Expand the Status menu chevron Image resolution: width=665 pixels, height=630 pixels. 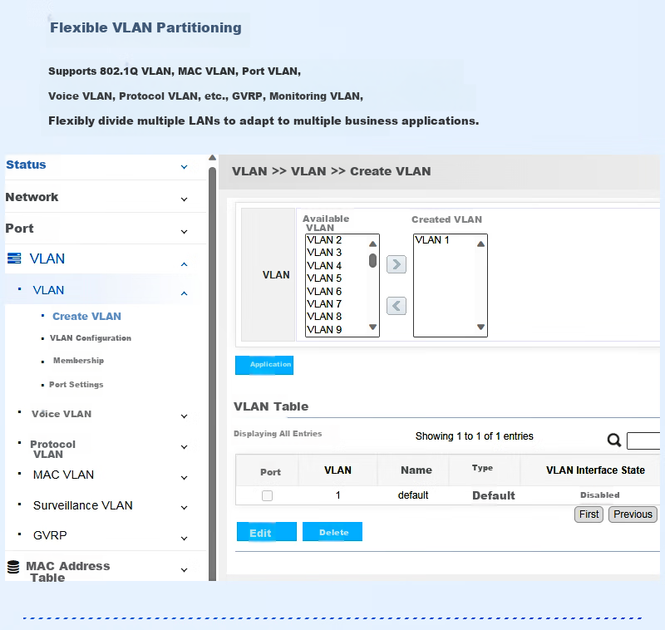(x=184, y=167)
